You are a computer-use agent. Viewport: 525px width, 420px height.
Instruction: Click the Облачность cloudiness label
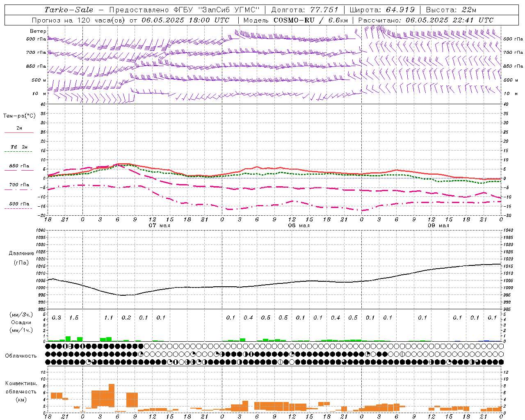(21, 356)
